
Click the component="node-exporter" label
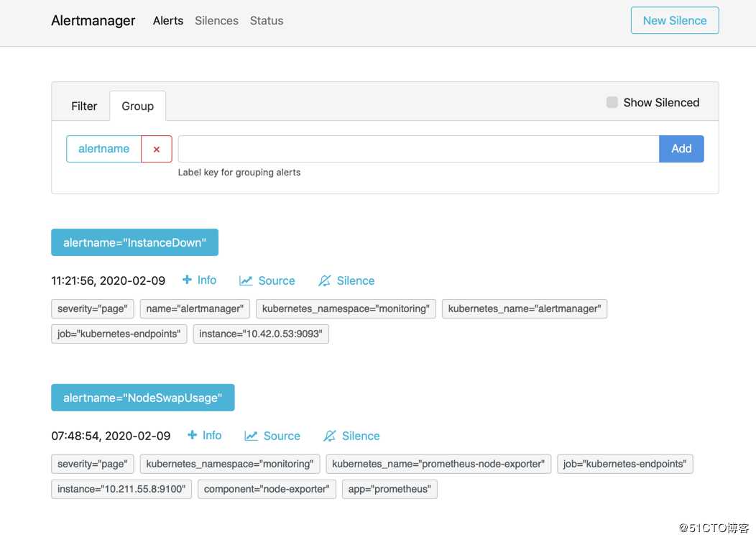pyautogui.click(x=267, y=490)
